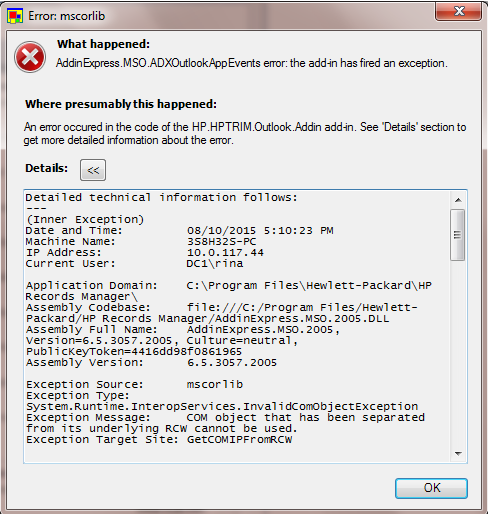This screenshot has height=514, width=488.
Task: Click the 'Details:' label
Action: (46, 168)
